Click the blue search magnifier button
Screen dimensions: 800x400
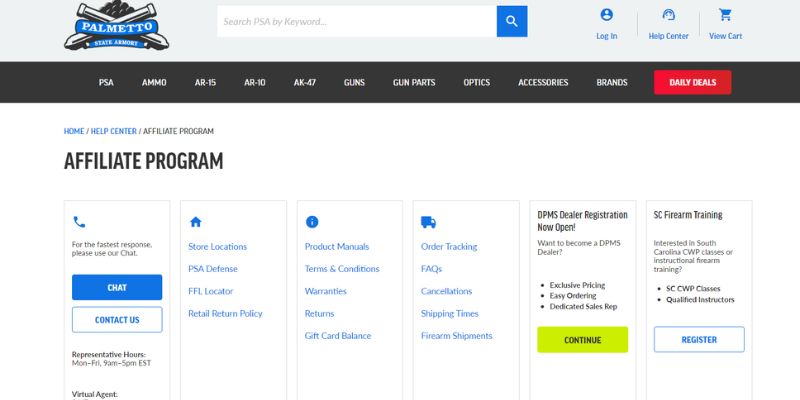pos(512,21)
